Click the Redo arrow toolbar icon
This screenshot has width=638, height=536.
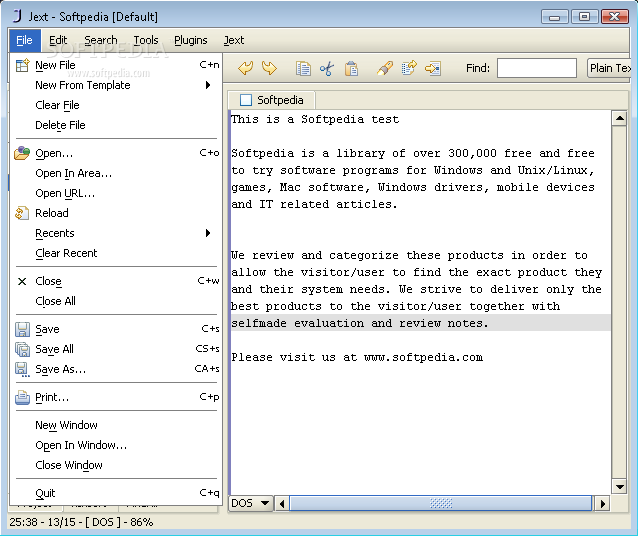coord(269,68)
